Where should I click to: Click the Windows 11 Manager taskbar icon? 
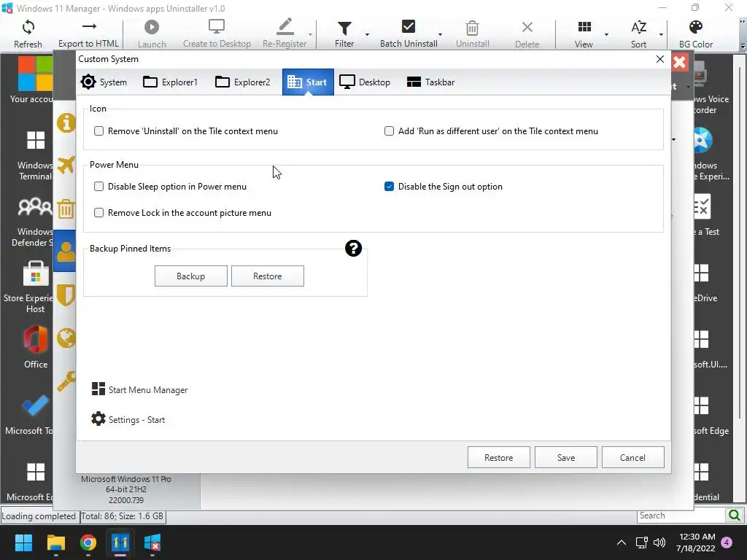pos(120,542)
